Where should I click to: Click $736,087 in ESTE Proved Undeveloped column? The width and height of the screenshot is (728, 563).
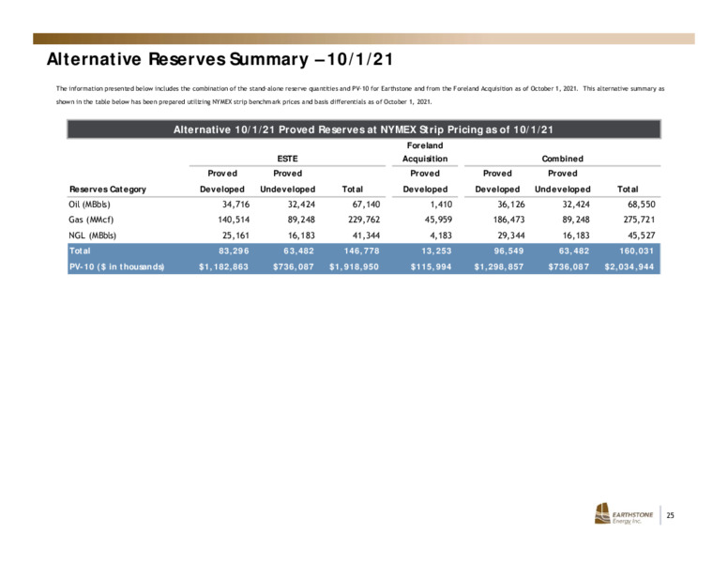click(x=294, y=266)
